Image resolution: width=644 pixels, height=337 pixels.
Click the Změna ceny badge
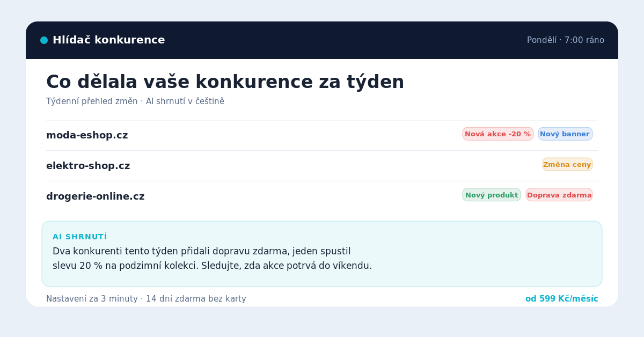coord(567,164)
